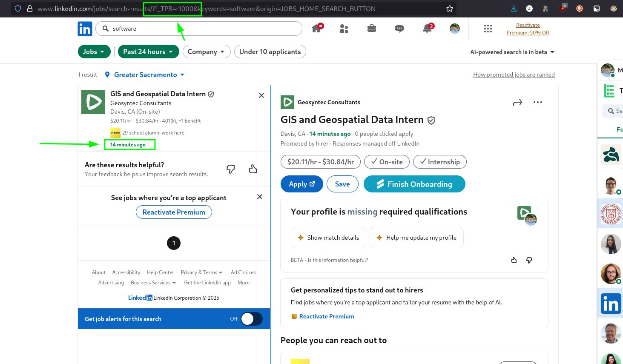
Task: Open the Help Center footer link
Action: [x=161, y=272]
